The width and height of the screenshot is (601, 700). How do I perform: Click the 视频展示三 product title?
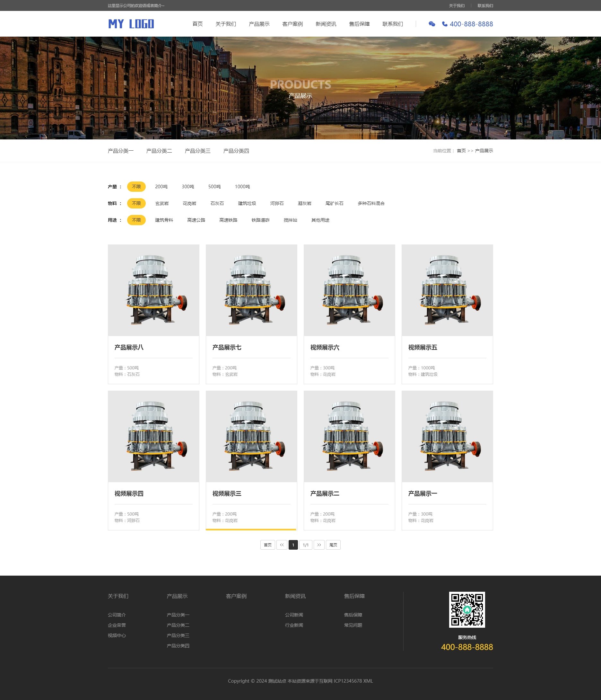pyautogui.click(x=227, y=493)
